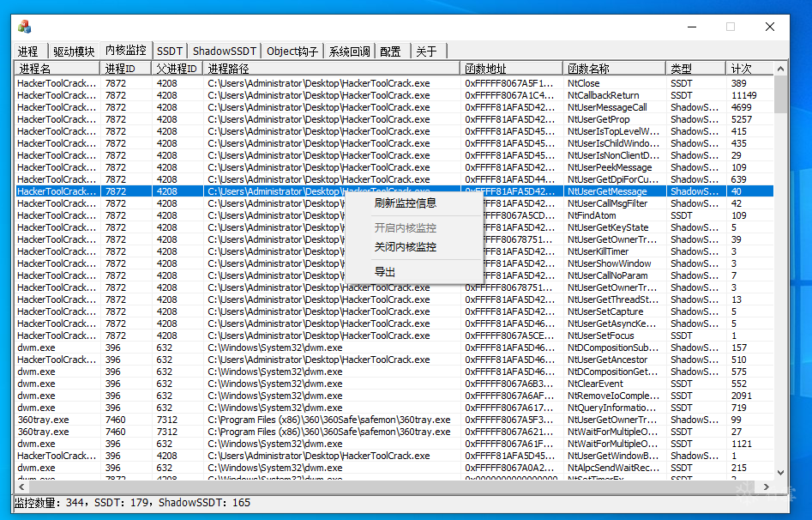
Task: Select the NtFindAtom row
Action: (394, 215)
